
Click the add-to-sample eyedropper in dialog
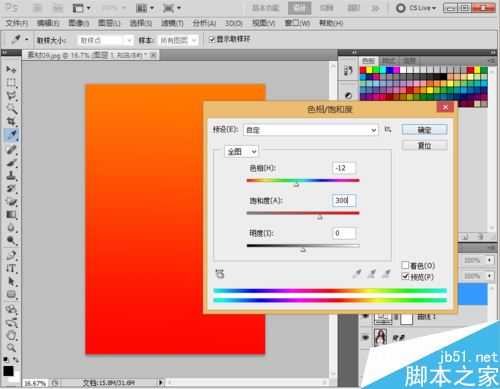(x=372, y=274)
